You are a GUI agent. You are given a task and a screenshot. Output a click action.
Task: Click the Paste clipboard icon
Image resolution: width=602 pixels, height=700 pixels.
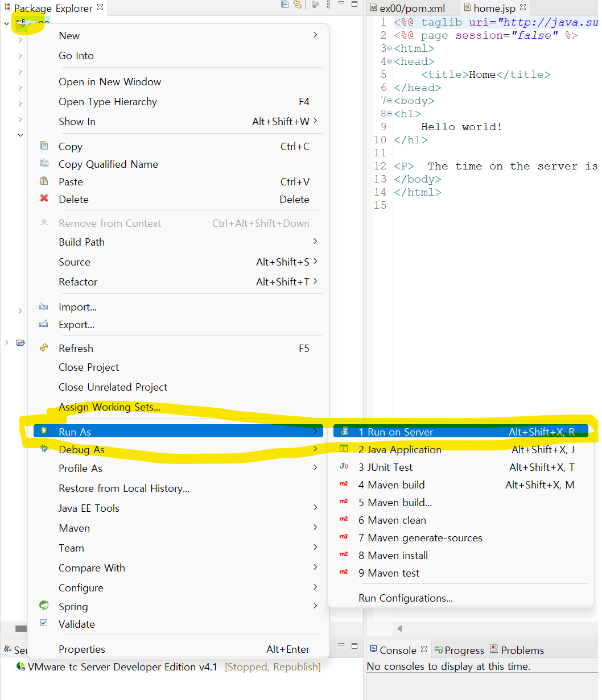pyautogui.click(x=44, y=181)
